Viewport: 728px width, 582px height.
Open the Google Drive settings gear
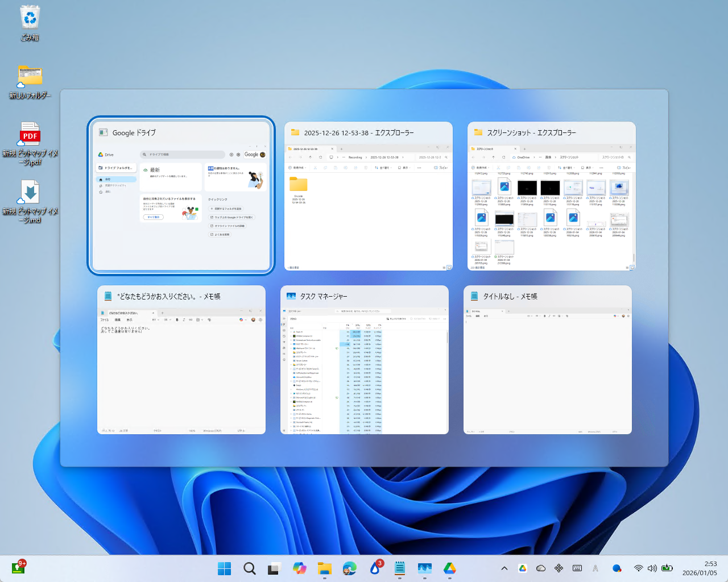click(238, 155)
